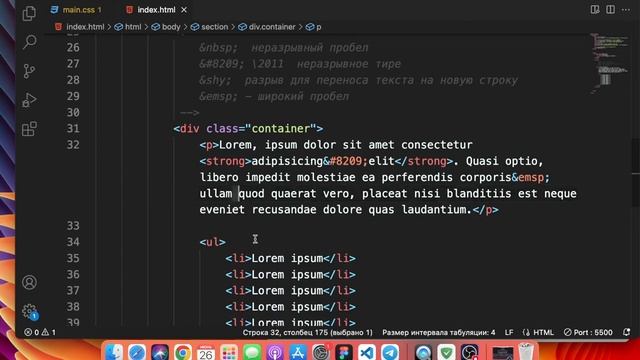Open Google Chrome from the Dock
Image resolution: width=640 pixels, height=360 pixels.
(183, 352)
